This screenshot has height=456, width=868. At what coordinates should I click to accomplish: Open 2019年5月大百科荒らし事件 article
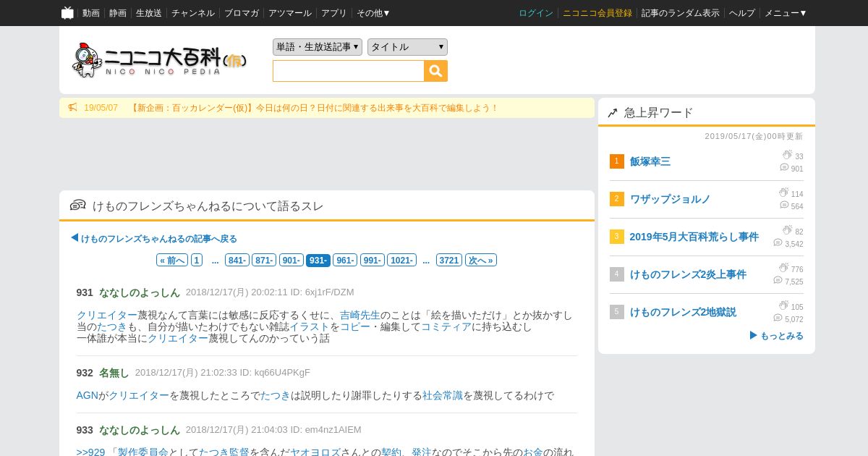(694, 237)
